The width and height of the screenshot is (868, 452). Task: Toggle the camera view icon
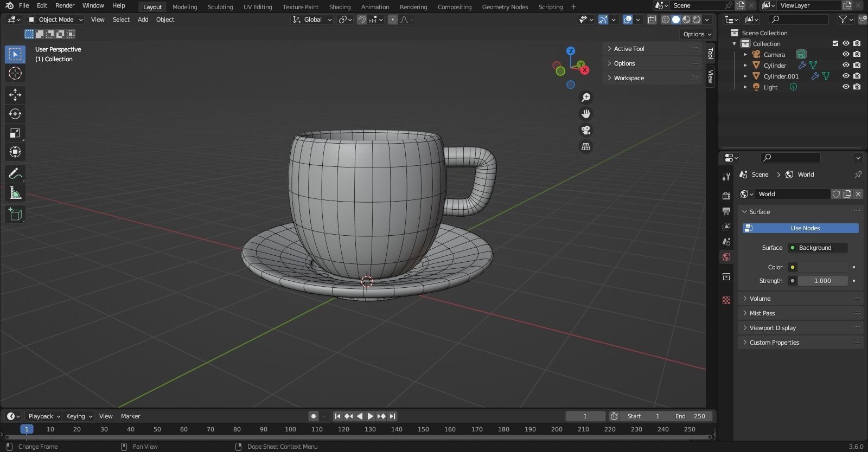pos(586,130)
